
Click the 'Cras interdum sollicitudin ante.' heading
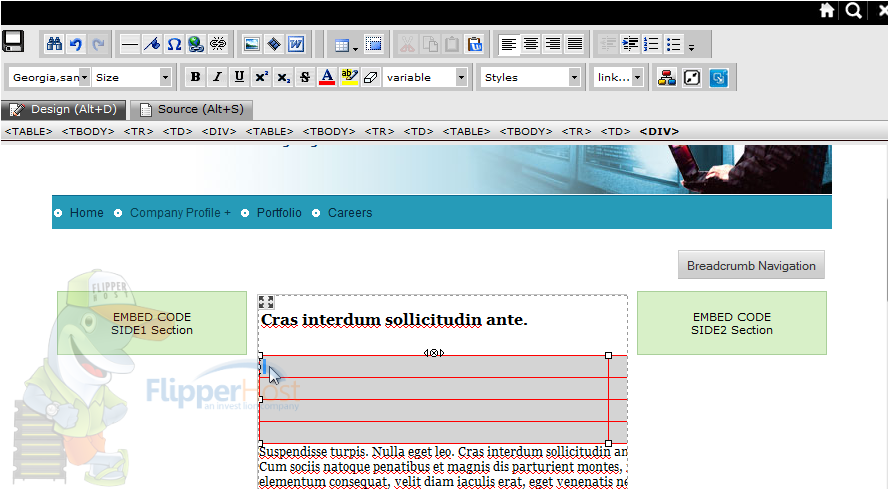click(394, 320)
